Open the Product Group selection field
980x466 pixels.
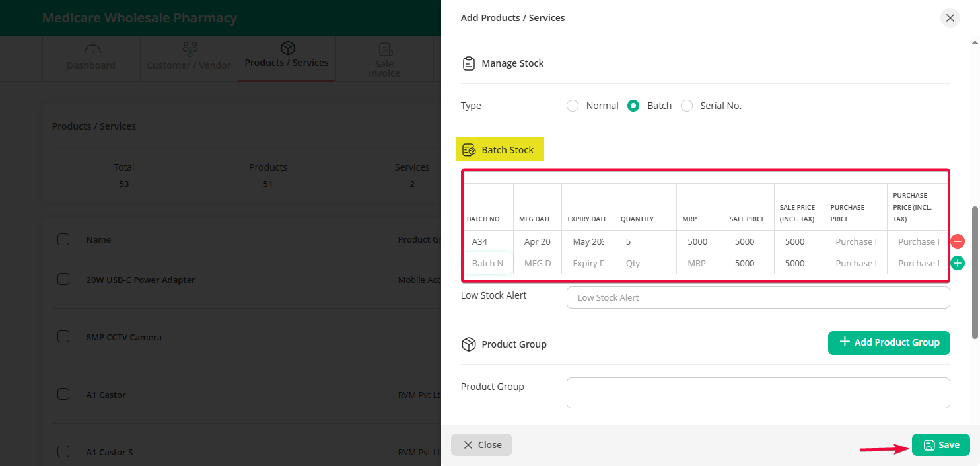pyautogui.click(x=758, y=393)
